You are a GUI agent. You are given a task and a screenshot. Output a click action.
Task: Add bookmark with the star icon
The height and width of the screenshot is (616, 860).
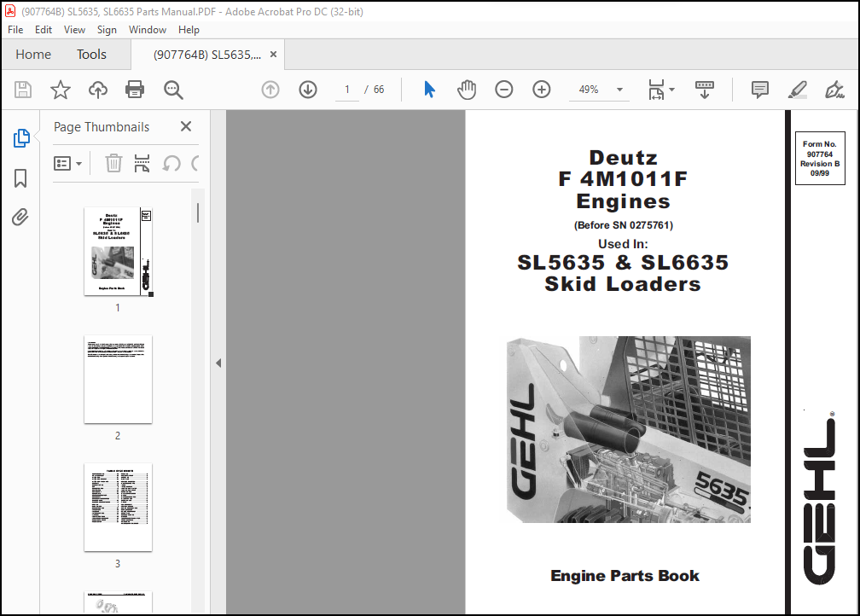coord(61,90)
